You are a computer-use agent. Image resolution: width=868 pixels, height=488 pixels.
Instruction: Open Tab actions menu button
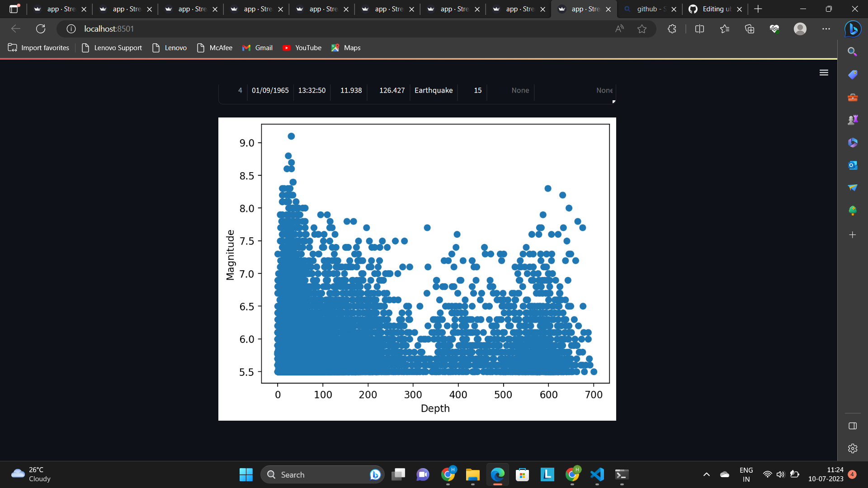(14, 9)
